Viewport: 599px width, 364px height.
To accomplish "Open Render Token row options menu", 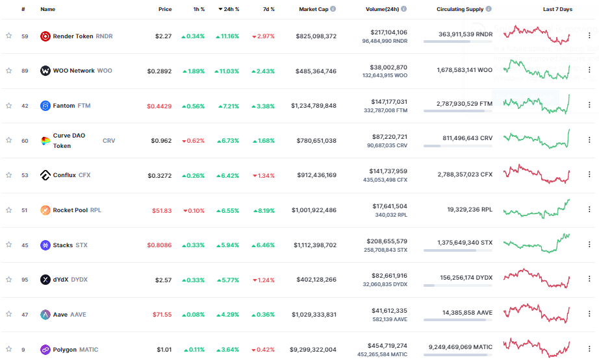I will pyautogui.click(x=589, y=36).
